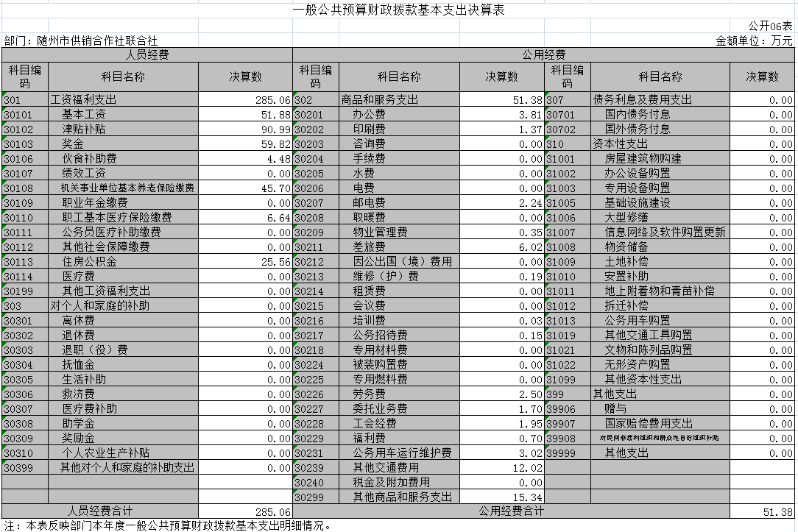Select the 公务用车运行维护费 name cell
The height and width of the screenshot is (532, 798).
coord(402,453)
